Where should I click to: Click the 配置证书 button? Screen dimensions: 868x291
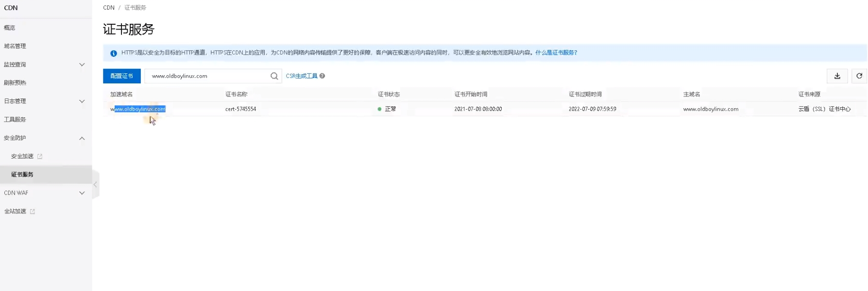(121, 76)
